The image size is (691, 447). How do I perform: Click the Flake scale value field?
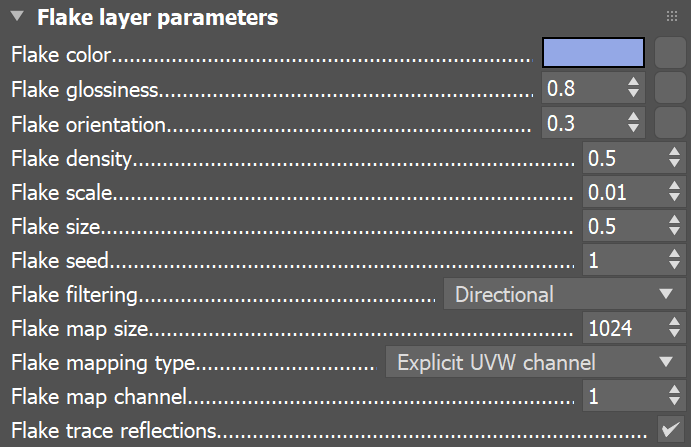620,191
